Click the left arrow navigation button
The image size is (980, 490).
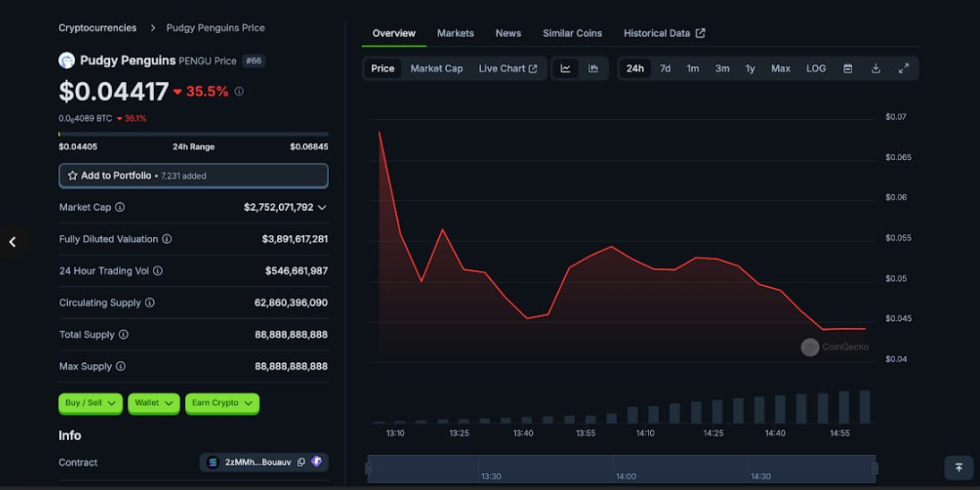click(x=13, y=242)
